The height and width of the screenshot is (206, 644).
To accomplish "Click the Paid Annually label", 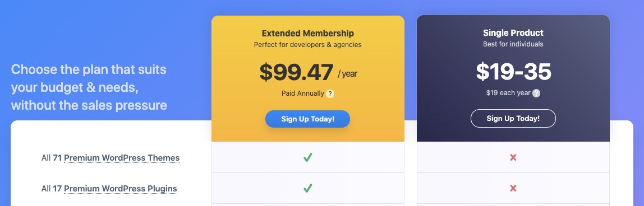I will [303, 93].
